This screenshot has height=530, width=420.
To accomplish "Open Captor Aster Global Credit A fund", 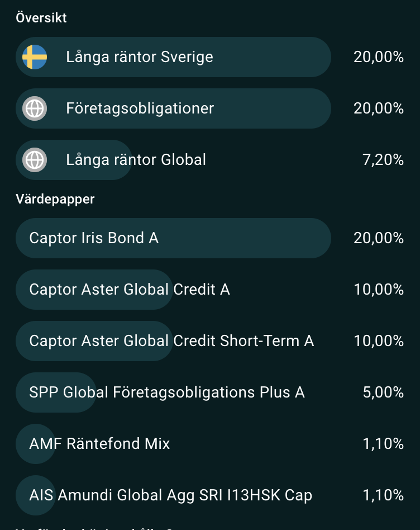I will point(209,290).
